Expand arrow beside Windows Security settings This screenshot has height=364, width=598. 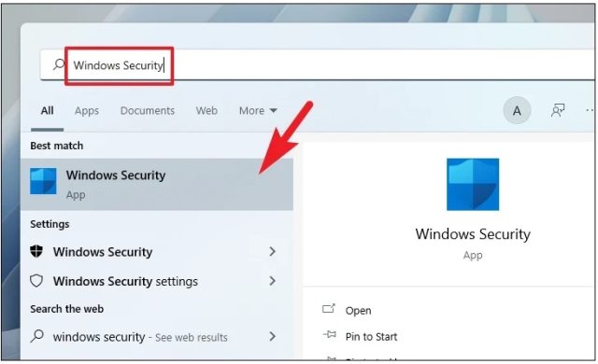coord(272,281)
